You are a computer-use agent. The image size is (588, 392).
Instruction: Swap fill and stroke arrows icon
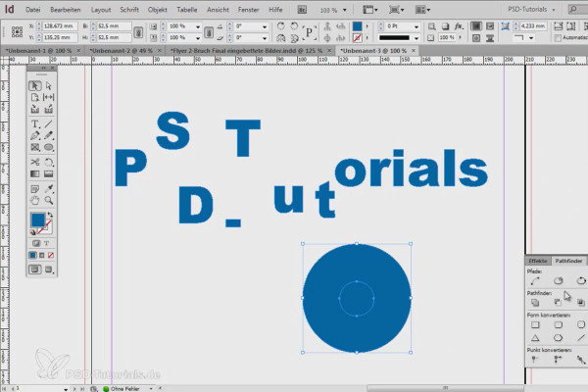[x=50, y=215]
